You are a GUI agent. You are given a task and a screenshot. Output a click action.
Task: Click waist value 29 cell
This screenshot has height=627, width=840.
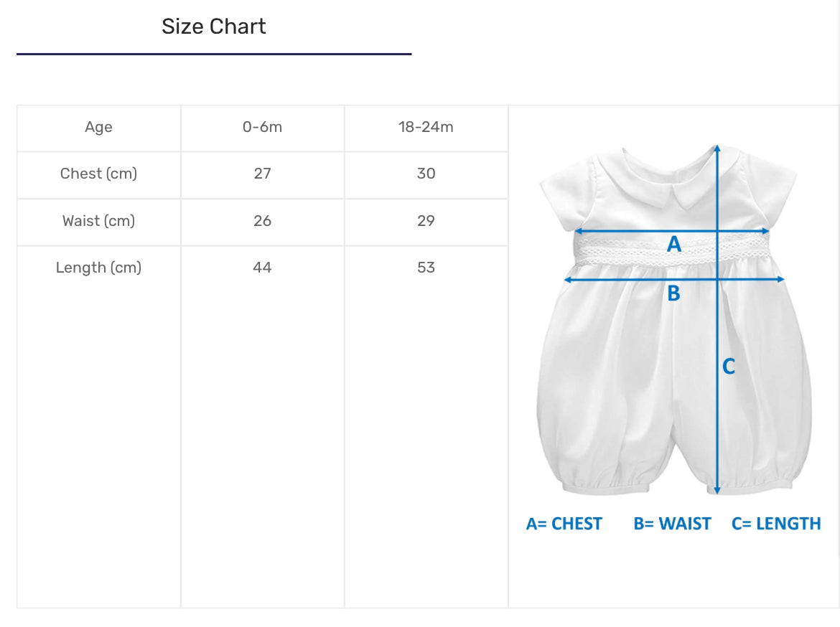pyautogui.click(x=426, y=221)
